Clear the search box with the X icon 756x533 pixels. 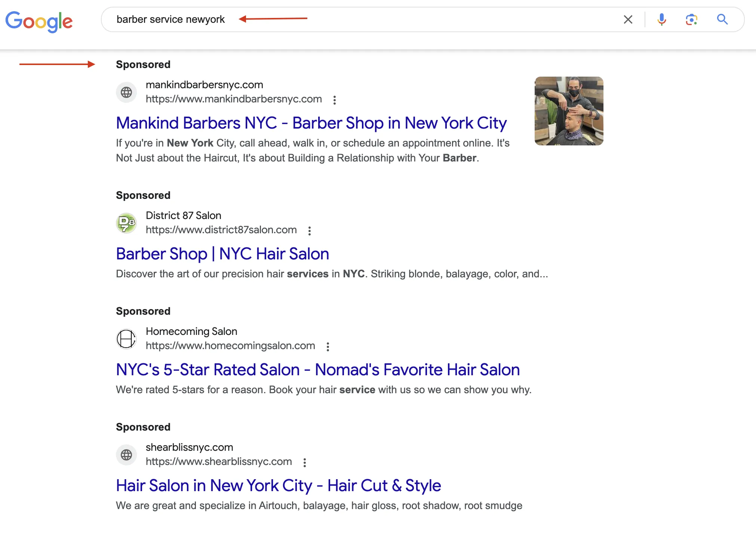(x=628, y=19)
